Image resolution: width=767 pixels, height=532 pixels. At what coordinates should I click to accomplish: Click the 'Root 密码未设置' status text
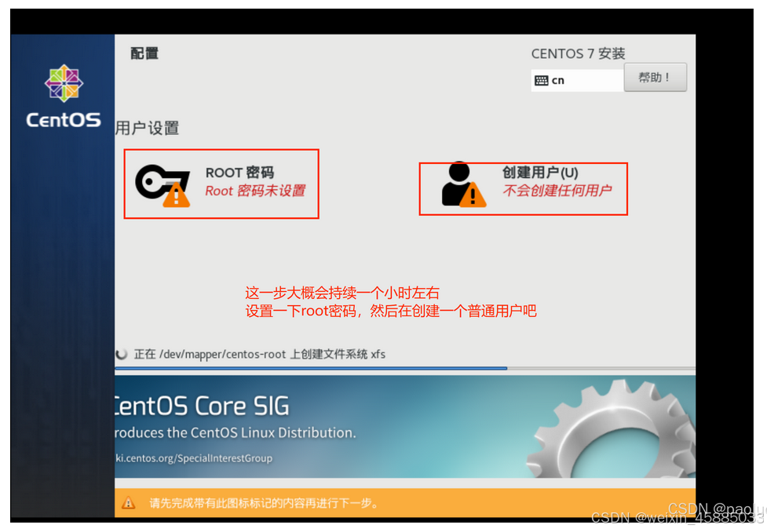coord(255,191)
